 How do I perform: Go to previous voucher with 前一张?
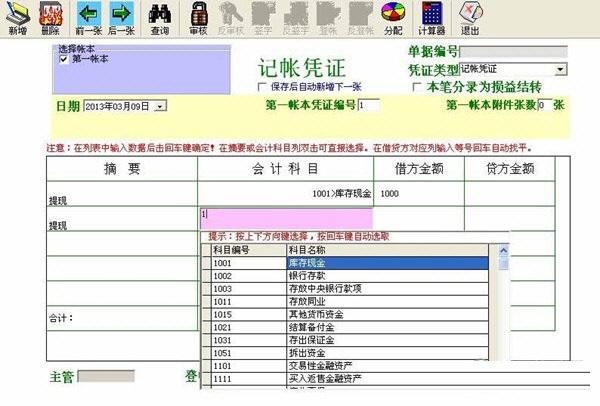pyautogui.click(x=89, y=17)
